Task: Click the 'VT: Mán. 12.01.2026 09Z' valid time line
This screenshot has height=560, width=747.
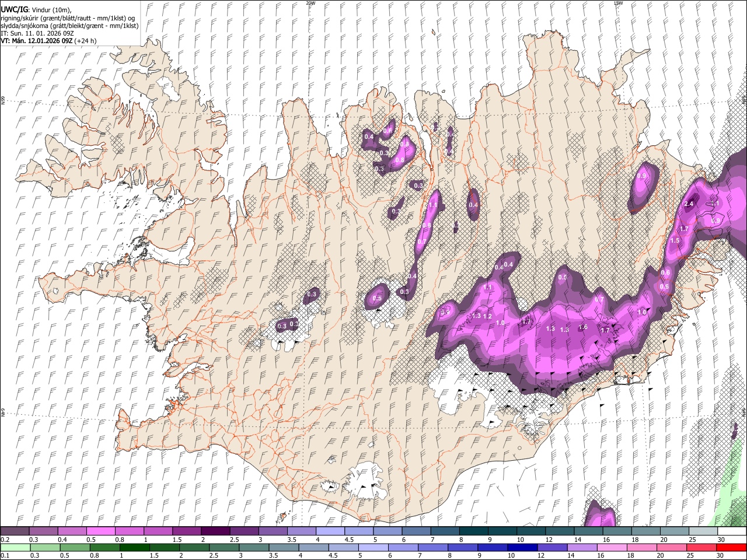Action: [37, 41]
